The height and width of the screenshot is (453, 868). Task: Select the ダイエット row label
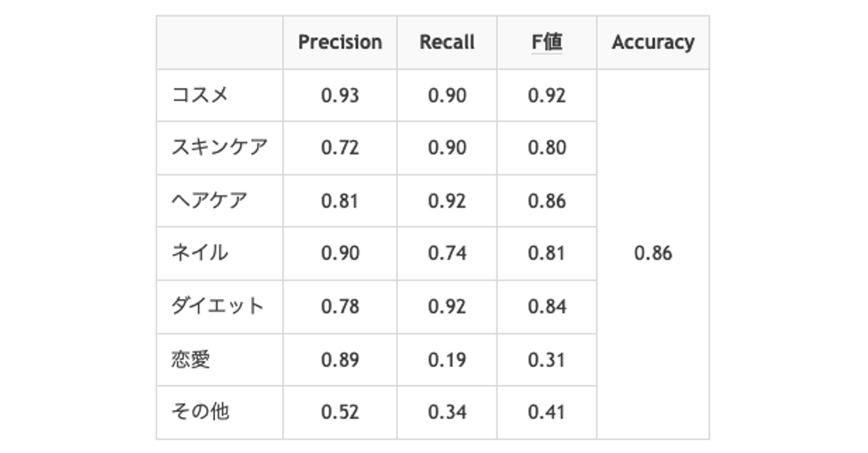[218, 306]
